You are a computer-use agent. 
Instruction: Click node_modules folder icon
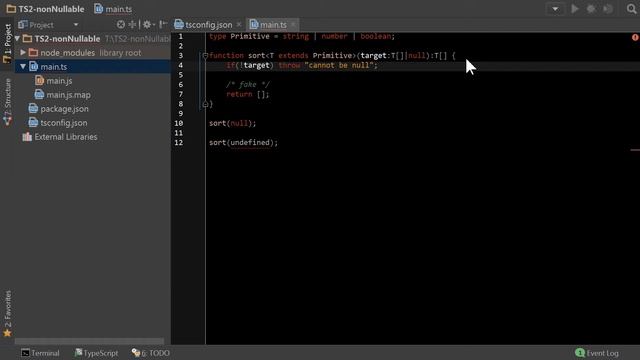coord(33,53)
